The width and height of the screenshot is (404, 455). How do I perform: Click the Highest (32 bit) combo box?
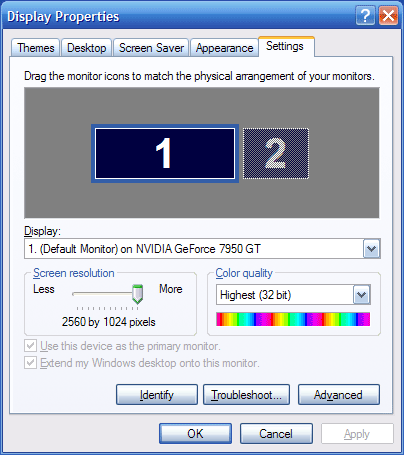293,295
